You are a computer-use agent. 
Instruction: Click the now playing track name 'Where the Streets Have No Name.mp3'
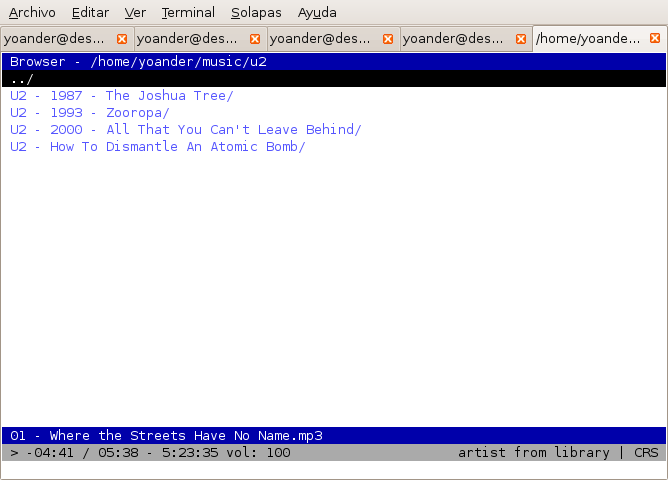tap(186, 436)
